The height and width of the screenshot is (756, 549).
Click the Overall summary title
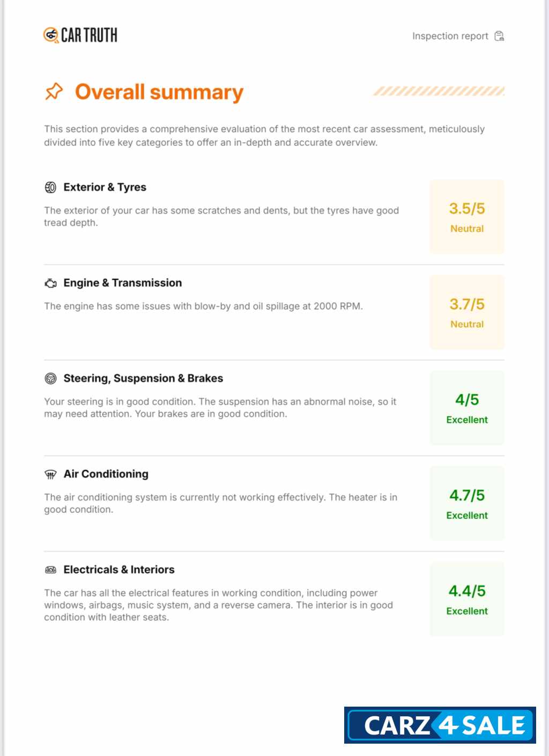pyautogui.click(x=159, y=92)
